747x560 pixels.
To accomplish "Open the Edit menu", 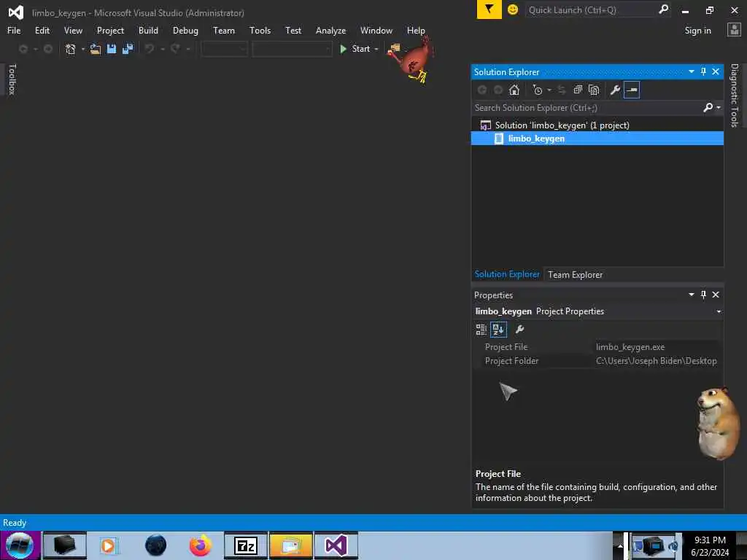I will (x=42, y=31).
